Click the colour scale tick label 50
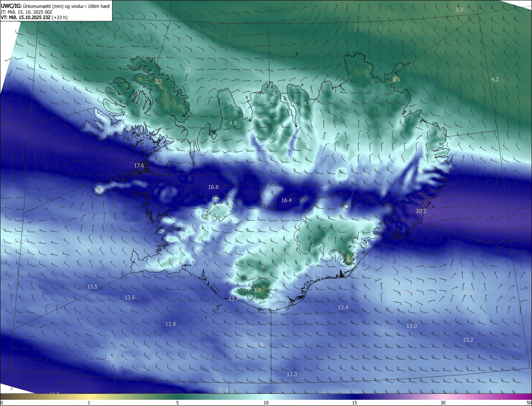The image size is (532, 406). 529,403
